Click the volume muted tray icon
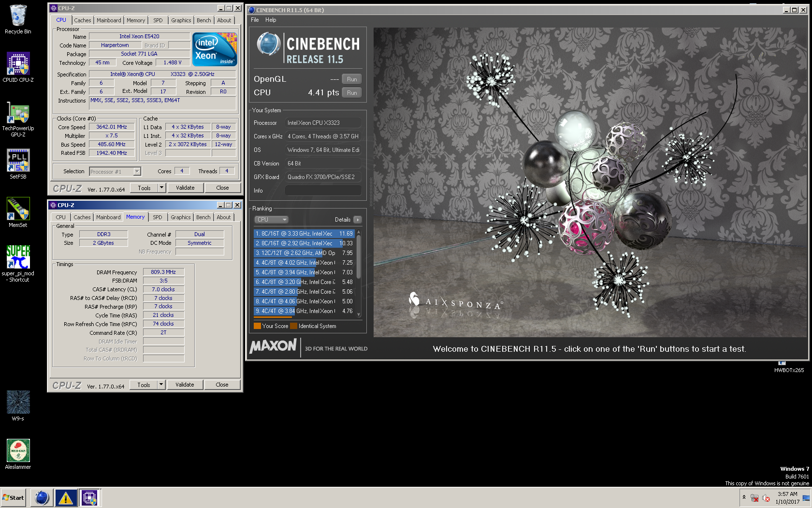The width and height of the screenshot is (812, 508). coord(766,498)
